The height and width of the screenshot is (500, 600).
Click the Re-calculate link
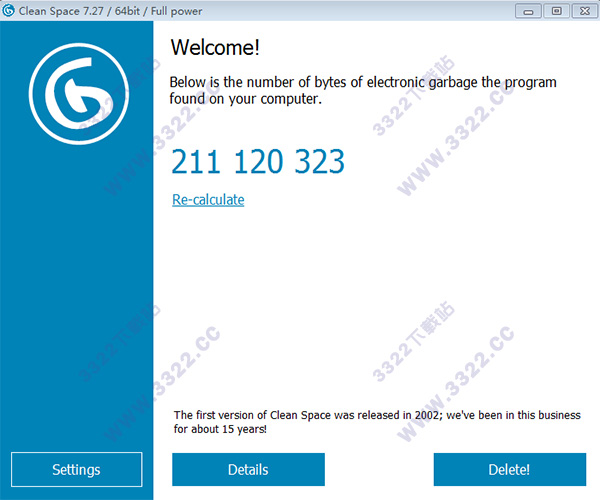(208, 200)
